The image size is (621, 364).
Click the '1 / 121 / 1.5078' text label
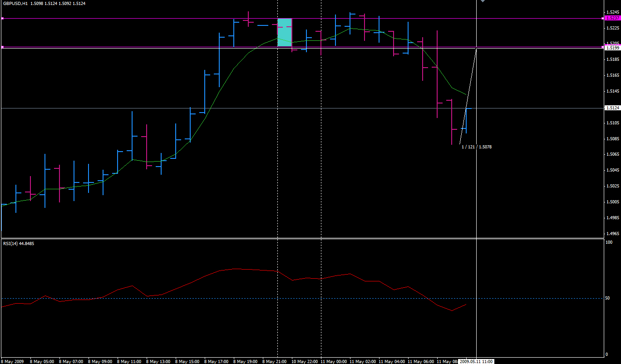pos(477,147)
